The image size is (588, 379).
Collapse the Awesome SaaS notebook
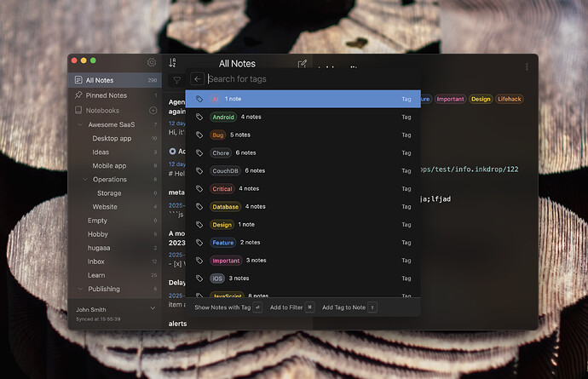(x=80, y=124)
